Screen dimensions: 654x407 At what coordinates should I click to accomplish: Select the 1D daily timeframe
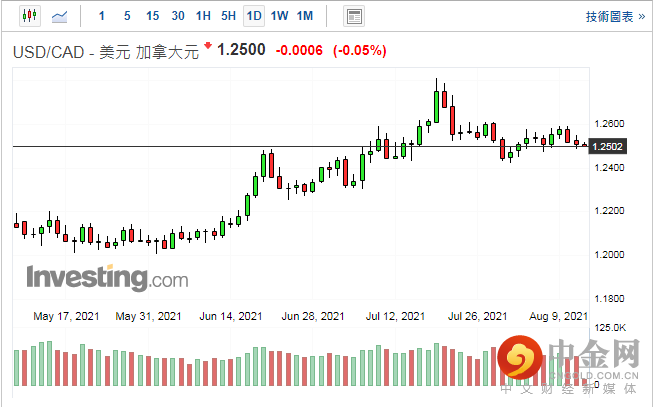254,16
